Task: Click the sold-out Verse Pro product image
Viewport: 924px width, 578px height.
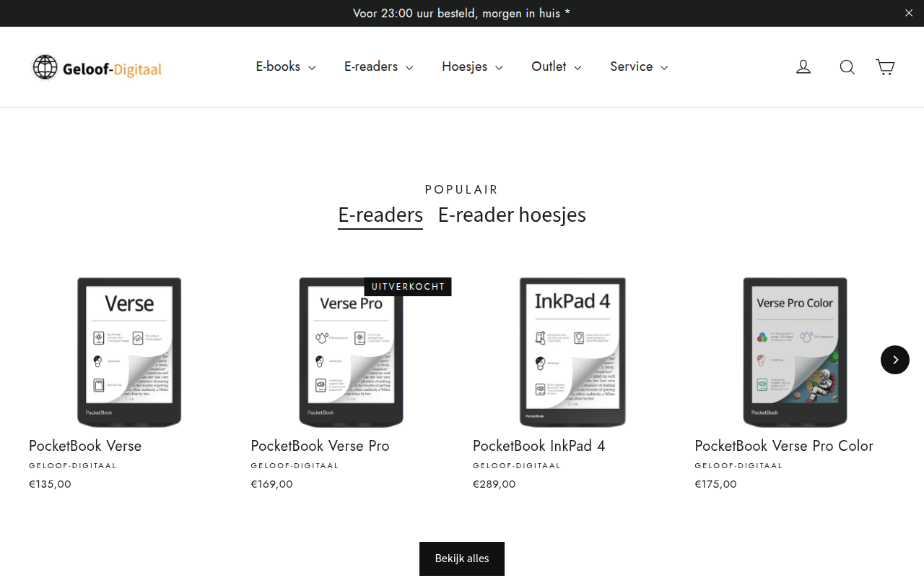Action: pyautogui.click(x=351, y=353)
